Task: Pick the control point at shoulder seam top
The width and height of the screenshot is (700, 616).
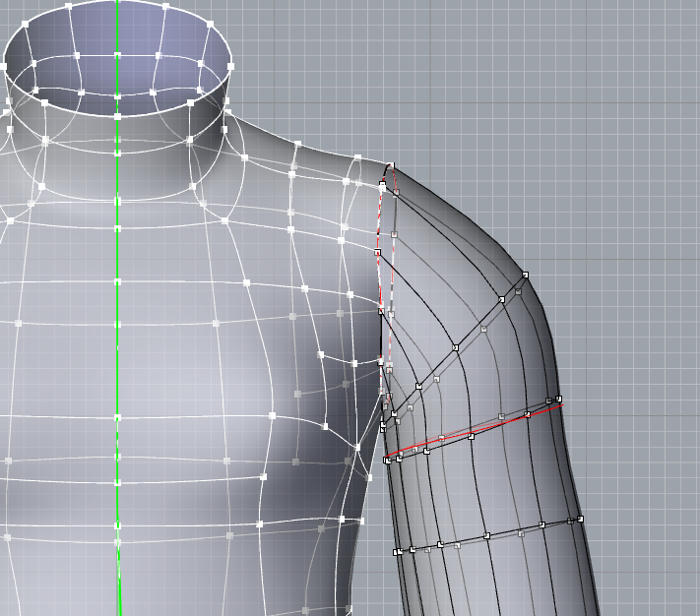Action: 391,166
